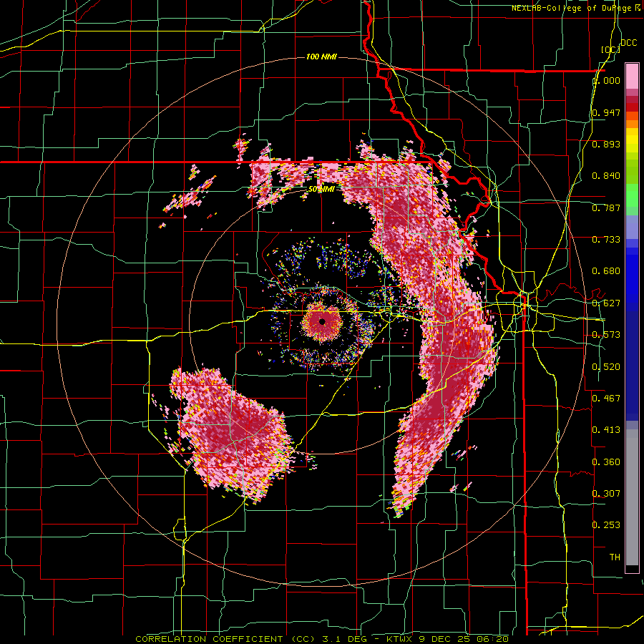
Task: Pick the gray segment of the color bar
Action: (x=632, y=497)
